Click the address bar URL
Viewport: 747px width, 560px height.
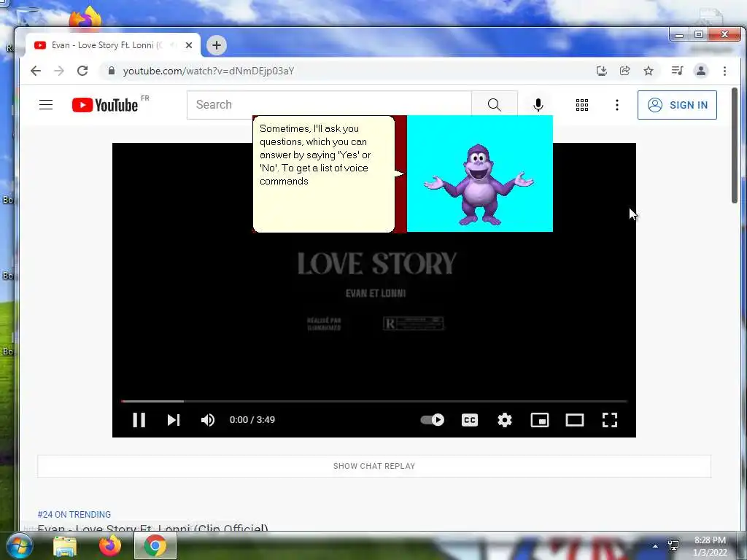(x=208, y=71)
